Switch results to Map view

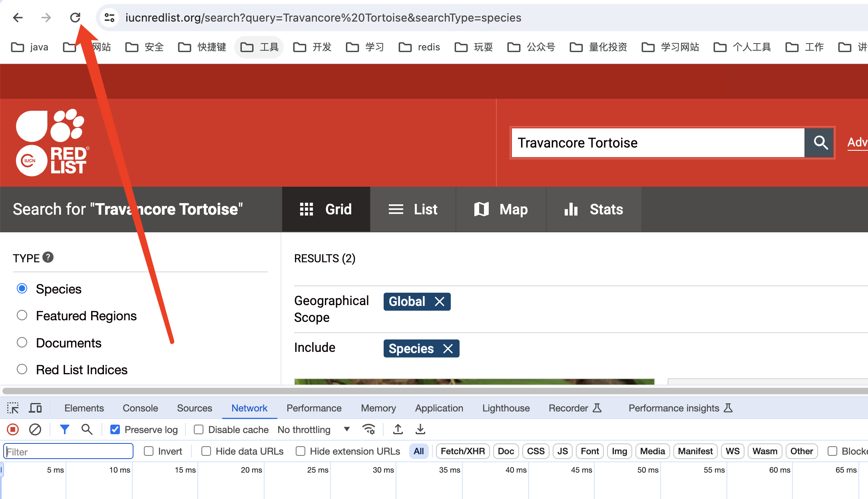[501, 209]
